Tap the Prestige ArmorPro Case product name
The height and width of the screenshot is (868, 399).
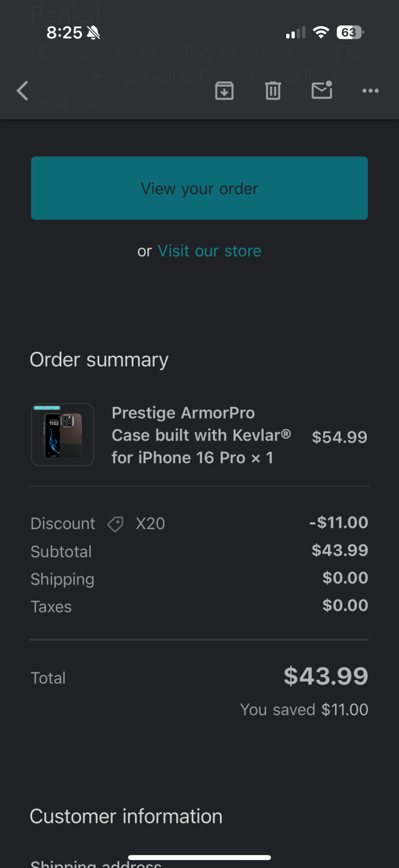coord(201,435)
